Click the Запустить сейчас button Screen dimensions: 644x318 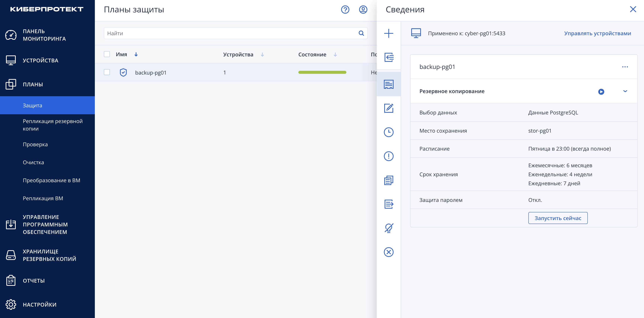[x=558, y=218]
